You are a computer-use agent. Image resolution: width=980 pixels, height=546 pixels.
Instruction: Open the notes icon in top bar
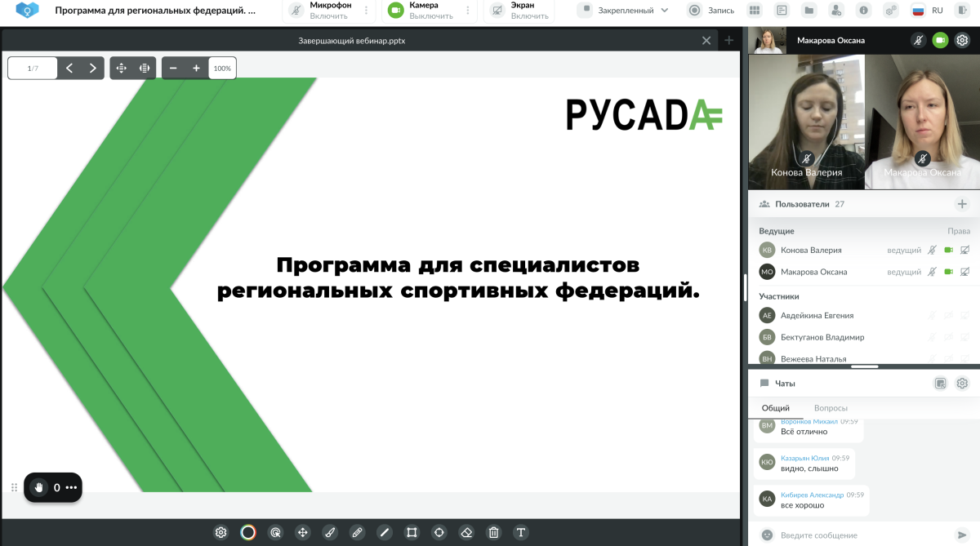(x=782, y=11)
